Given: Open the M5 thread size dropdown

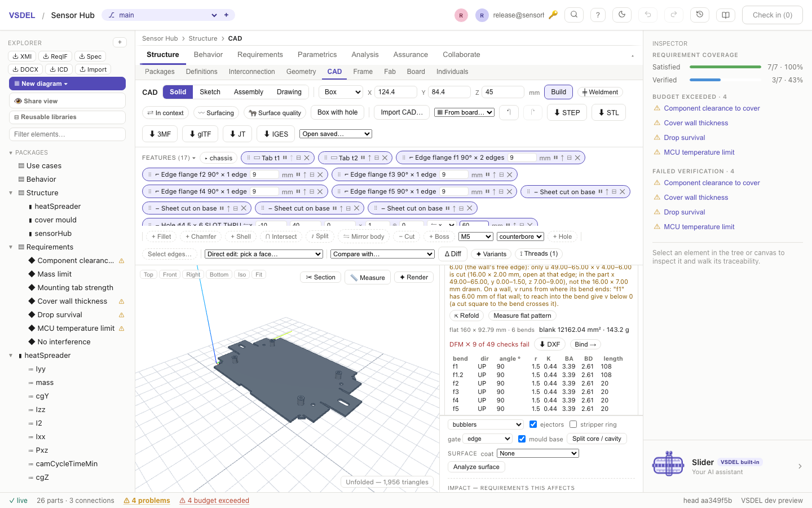Looking at the screenshot, I should click(475, 237).
